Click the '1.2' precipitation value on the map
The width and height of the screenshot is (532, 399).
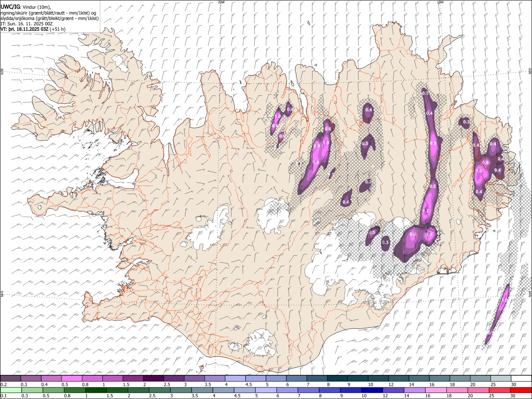426,211
